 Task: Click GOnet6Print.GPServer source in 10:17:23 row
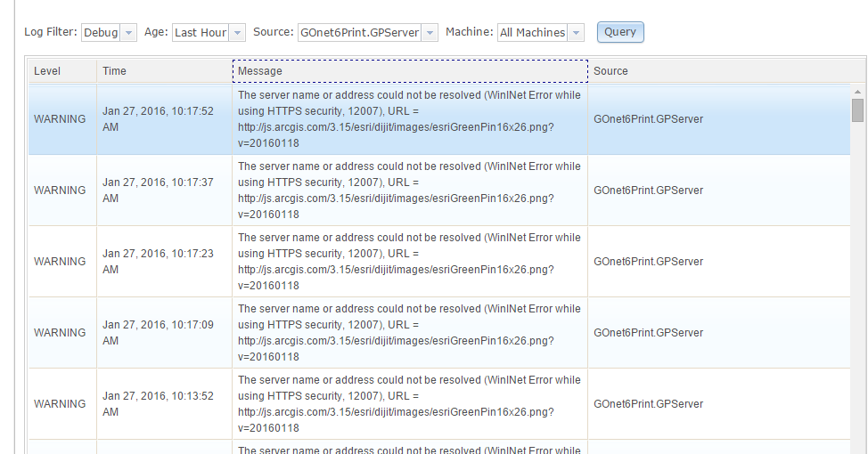coord(648,262)
